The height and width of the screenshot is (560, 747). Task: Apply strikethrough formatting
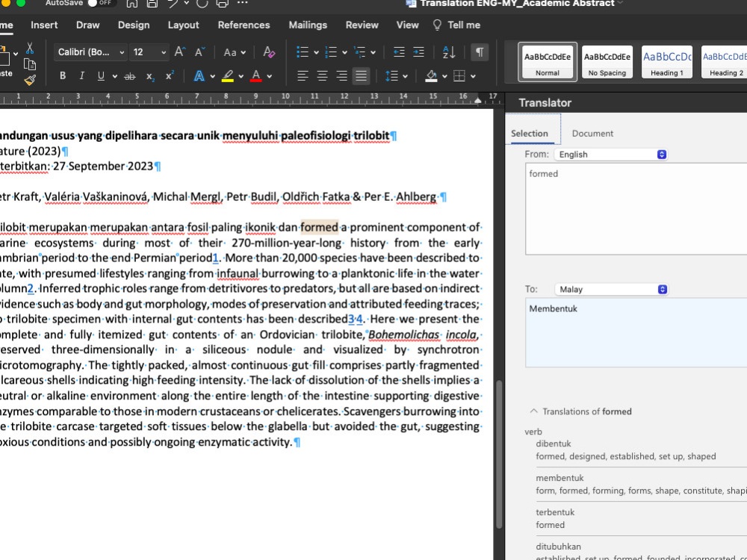[x=130, y=76]
